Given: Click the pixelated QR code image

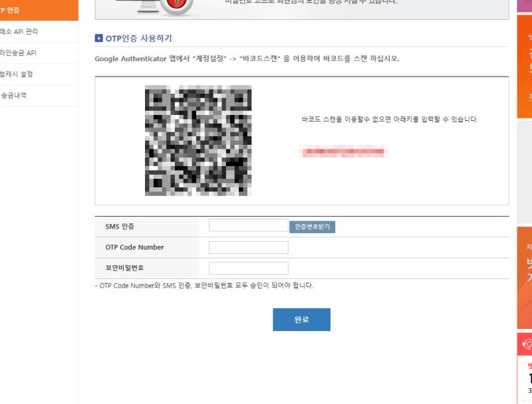Looking at the screenshot, I should tap(198, 140).
